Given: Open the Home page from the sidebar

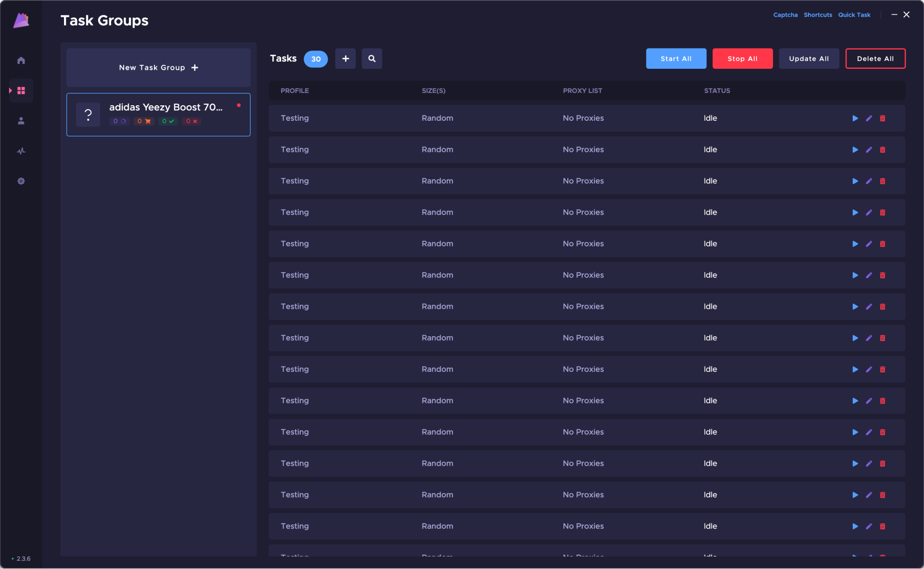Looking at the screenshot, I should point(21,60).
